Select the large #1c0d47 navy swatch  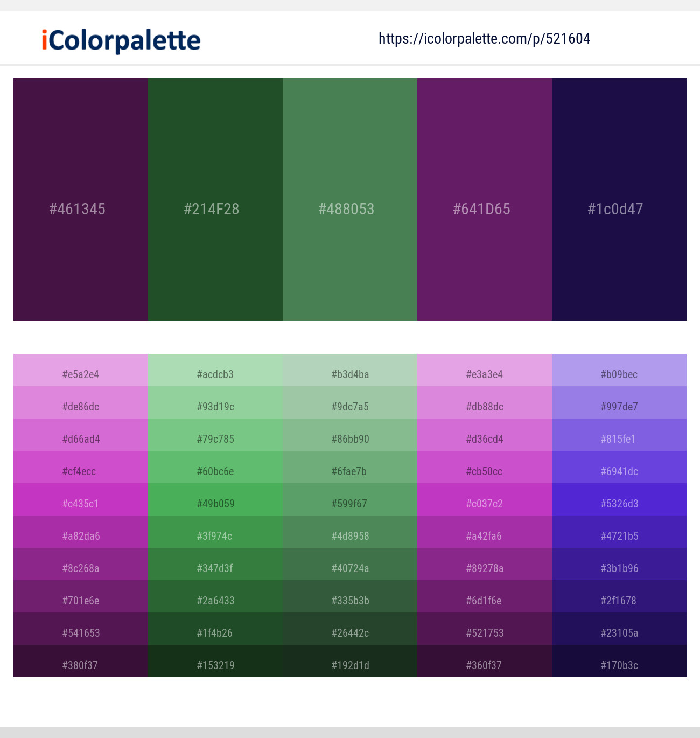pos(619,199)
